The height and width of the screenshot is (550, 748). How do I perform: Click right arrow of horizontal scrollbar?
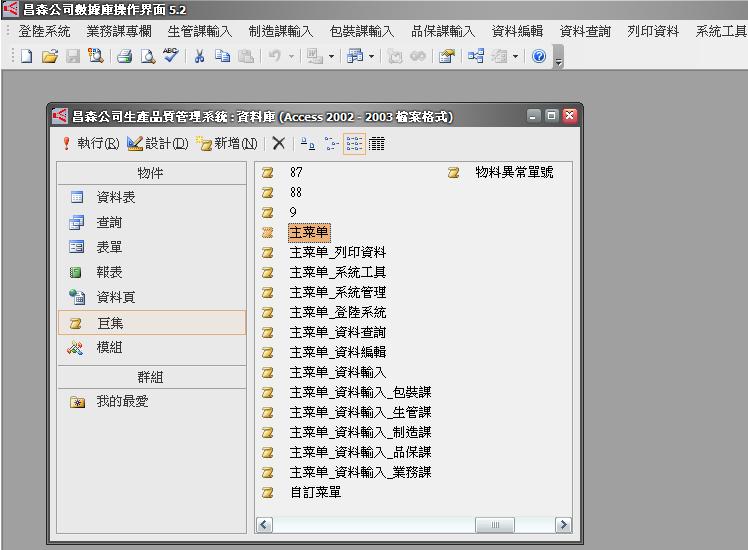pos(563,525)
